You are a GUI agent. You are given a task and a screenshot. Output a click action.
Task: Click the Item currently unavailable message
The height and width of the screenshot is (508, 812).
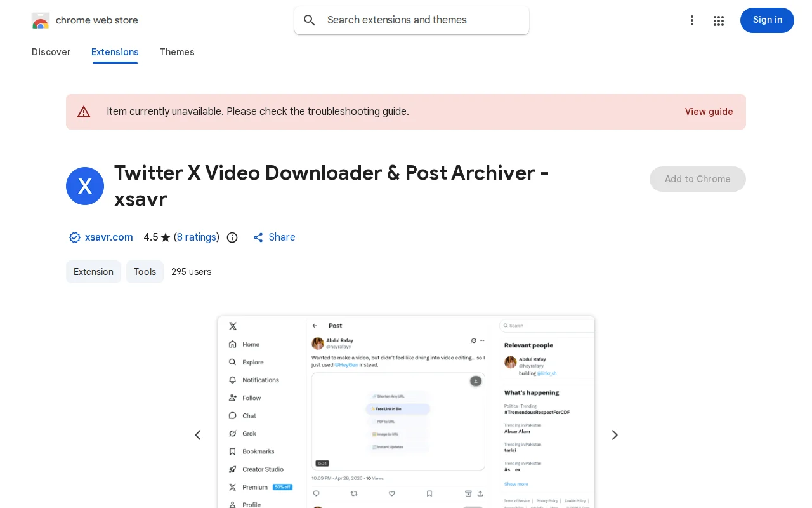[x=258, y=112]
